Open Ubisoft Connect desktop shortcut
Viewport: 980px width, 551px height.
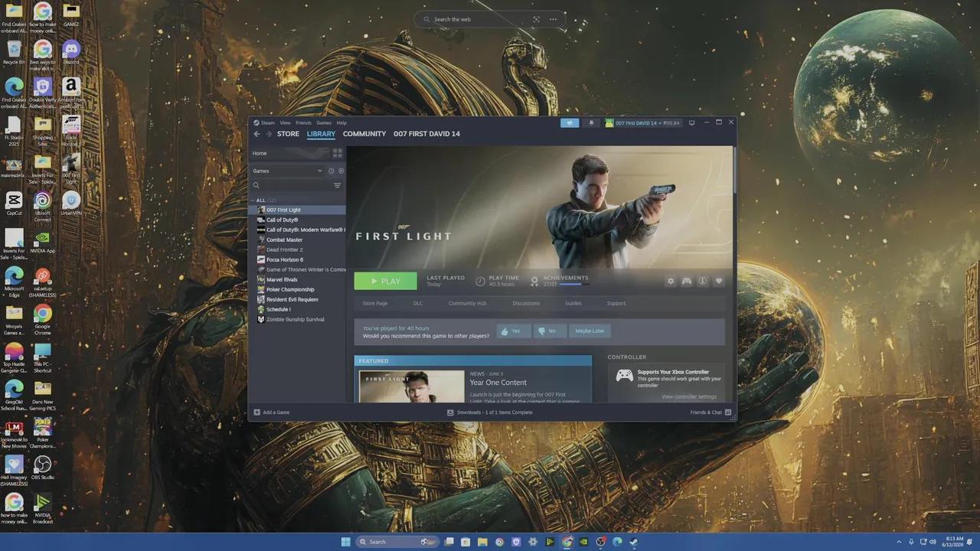(x=43, y=207)
